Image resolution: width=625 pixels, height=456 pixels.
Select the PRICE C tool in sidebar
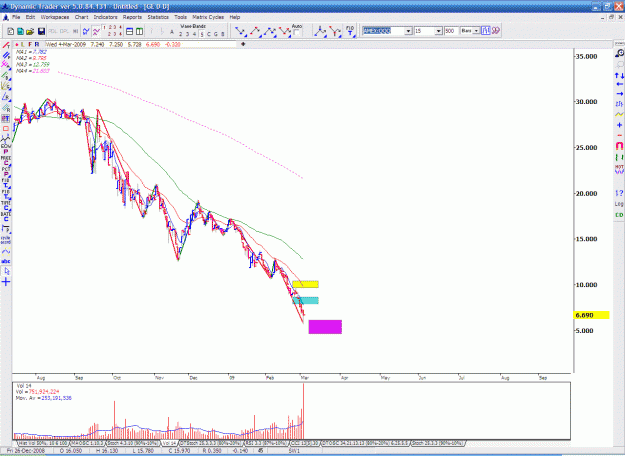6,161
